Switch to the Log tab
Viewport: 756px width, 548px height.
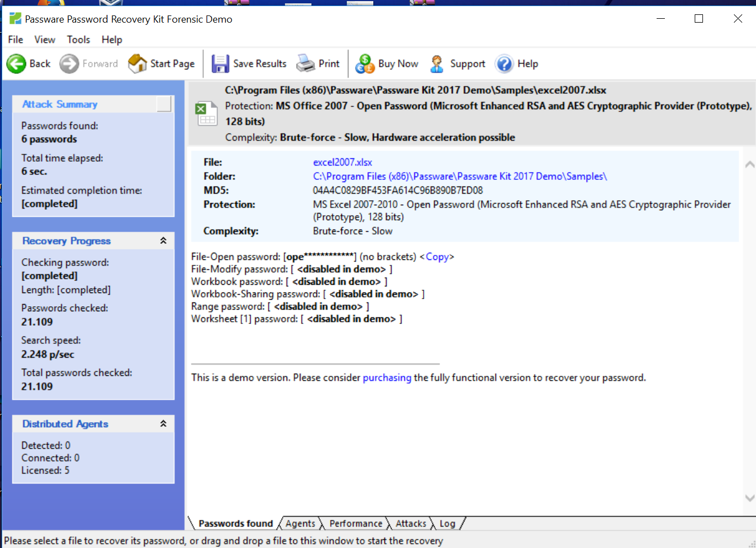coord(447,524)
